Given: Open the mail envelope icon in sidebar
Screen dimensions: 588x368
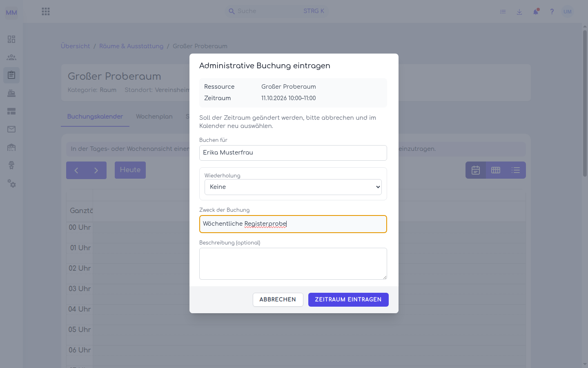Looking at the screenshot, I should click(11, 129).
